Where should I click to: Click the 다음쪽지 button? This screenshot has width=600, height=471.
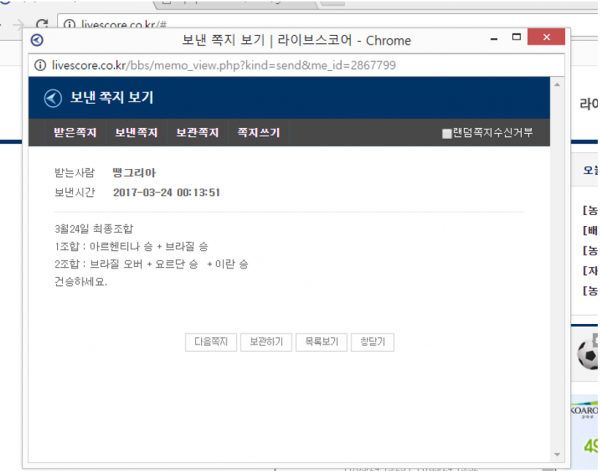(x=211, y=342)
